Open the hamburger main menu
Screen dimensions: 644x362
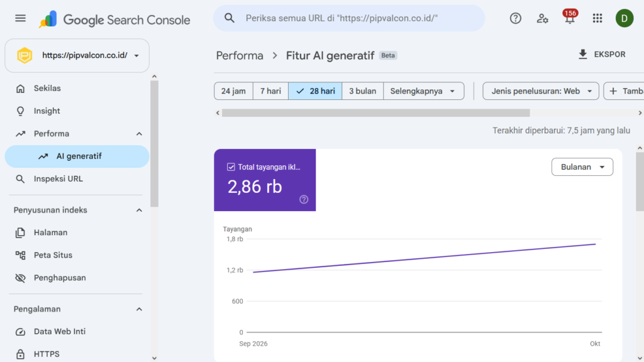tap(20, 18)
